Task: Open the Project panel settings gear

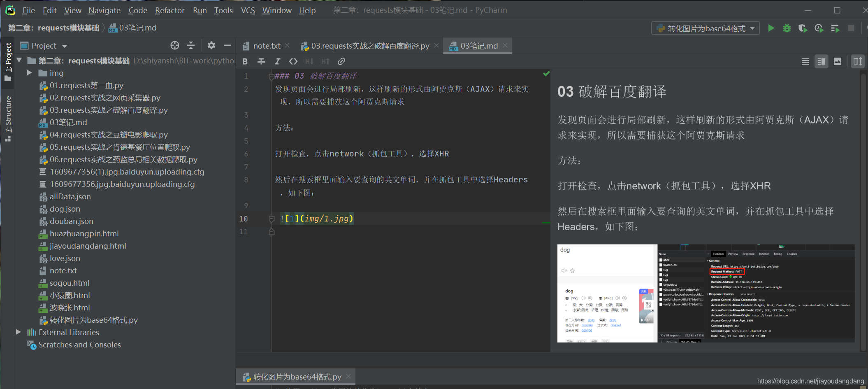Action: (211, 45)
